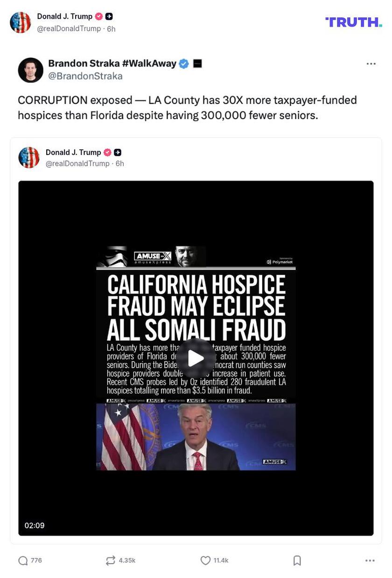392x578 pixels.
Task: Toggle bookmark on the post
Action: point(297,560)
